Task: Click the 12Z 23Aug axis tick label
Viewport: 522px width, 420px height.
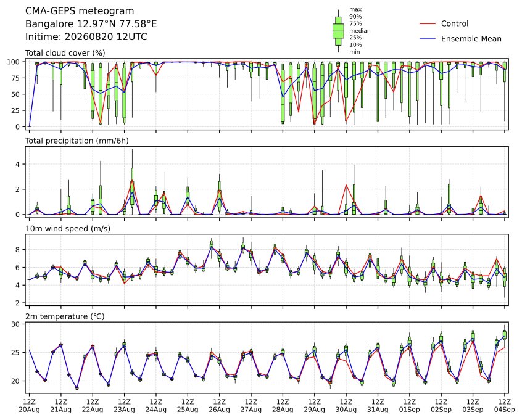Action: click(124, 406)
